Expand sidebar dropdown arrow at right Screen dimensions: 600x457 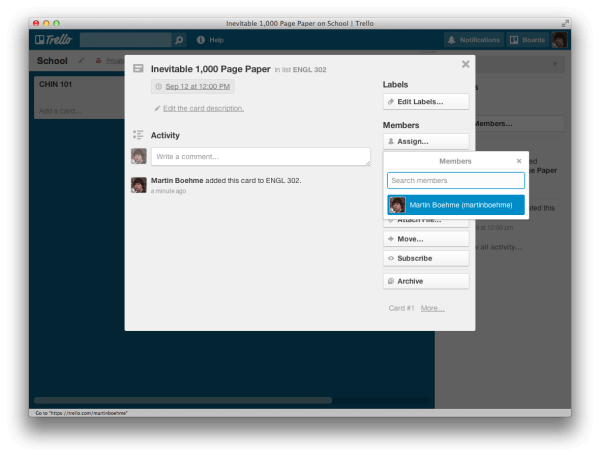point(555,64)
